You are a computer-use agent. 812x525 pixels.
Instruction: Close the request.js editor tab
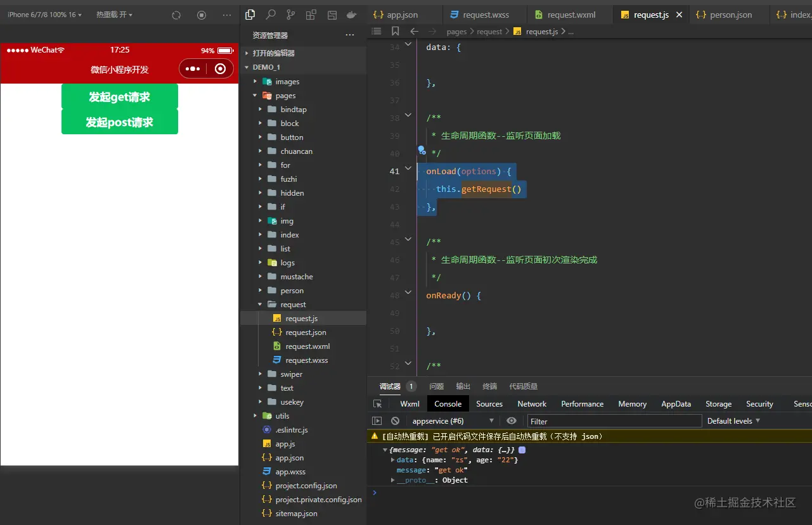(x=680, y=15)
